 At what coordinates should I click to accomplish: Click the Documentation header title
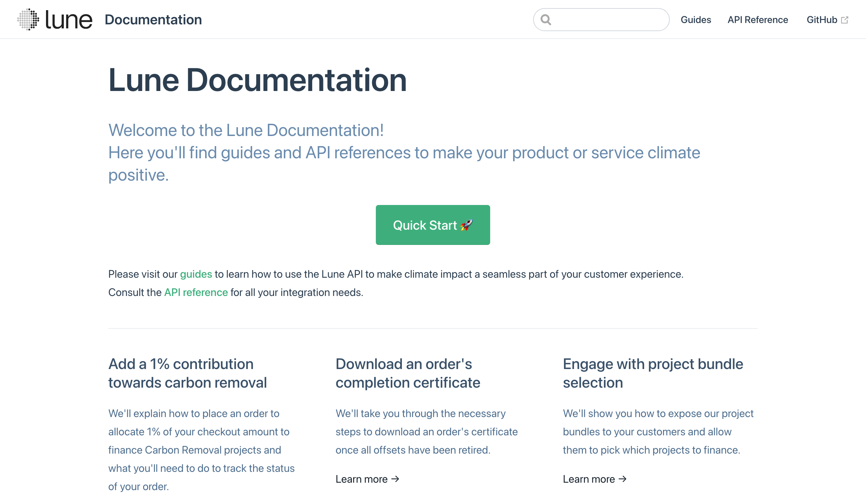click(153, 20)
